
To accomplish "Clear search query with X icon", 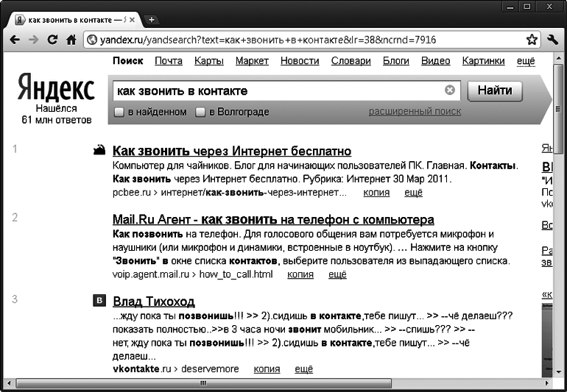I will [449, 90].
